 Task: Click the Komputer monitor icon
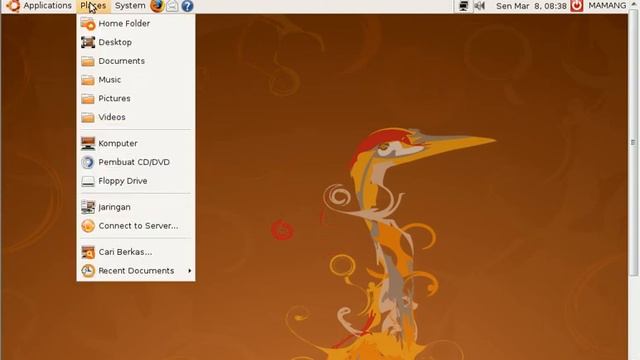88,144
